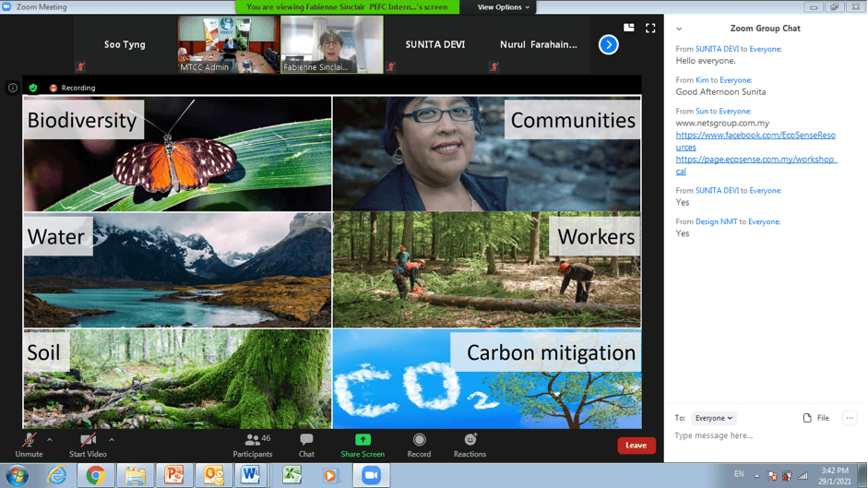Expand the View Options dropdown
The height and width of the screenshot is (488, 868).
click(x=504, y=7)
